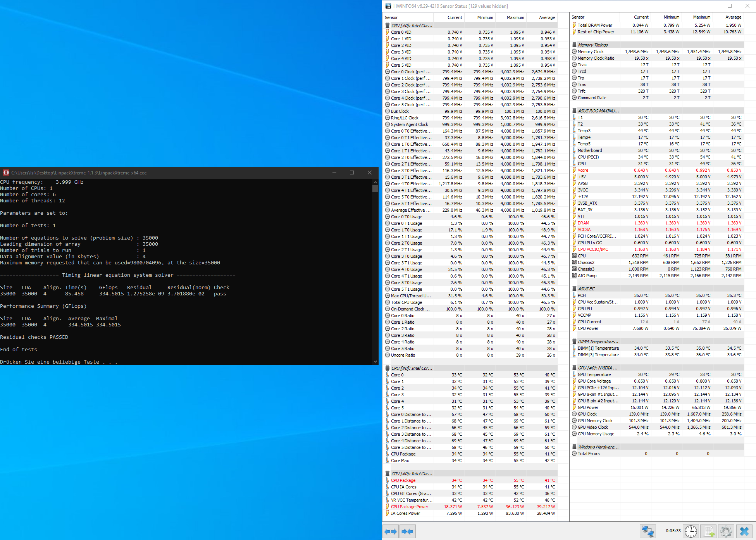Select the Total CPU Usage row
The image size is (756, 540).
point(470,302)
